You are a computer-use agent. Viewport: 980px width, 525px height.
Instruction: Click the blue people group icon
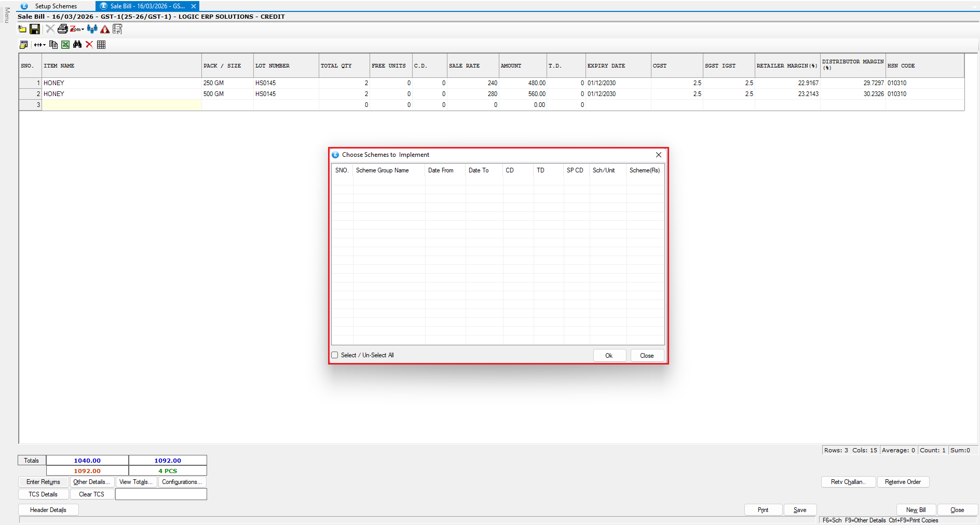pos(92,29)
